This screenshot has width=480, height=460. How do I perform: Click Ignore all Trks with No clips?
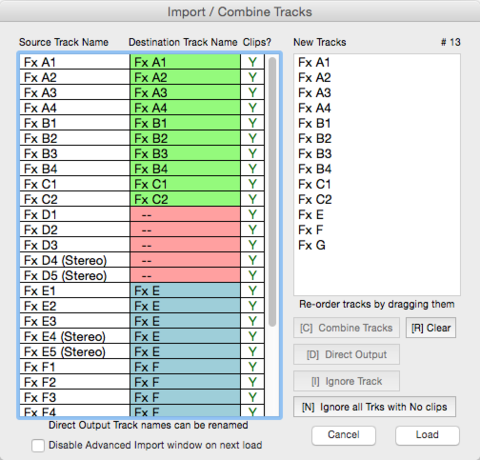[374, 407]
